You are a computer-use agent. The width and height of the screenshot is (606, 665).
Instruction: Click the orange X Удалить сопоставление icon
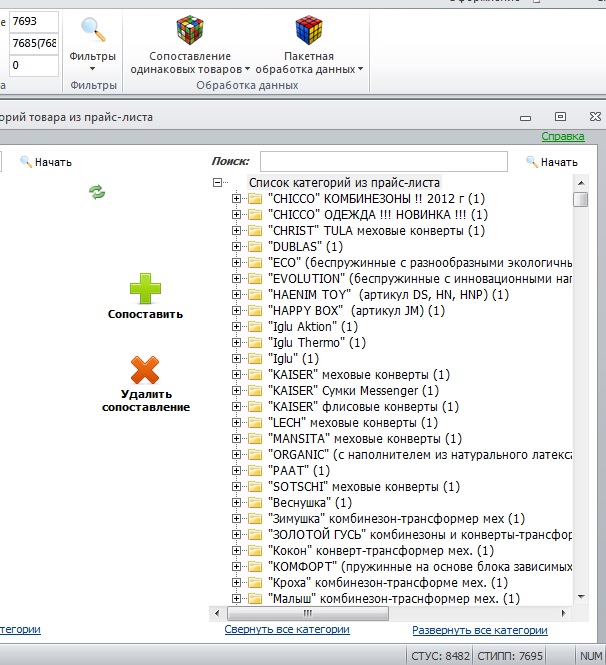[x=145, y=370]
